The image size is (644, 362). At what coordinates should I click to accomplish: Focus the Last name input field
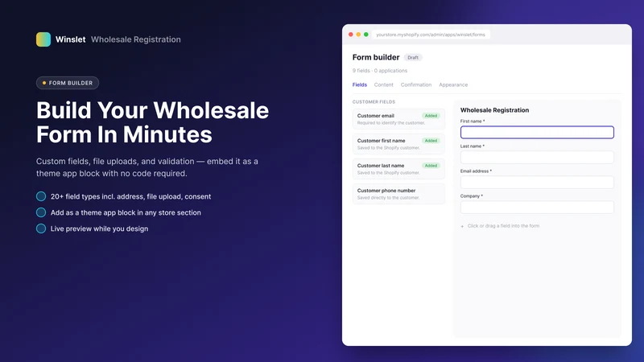(537, 157)
